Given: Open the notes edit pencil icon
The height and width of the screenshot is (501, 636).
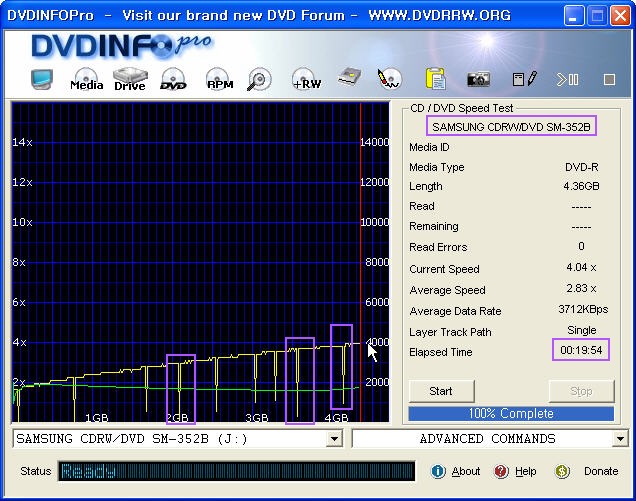Looking at the screenshot, I should point(524,79).
